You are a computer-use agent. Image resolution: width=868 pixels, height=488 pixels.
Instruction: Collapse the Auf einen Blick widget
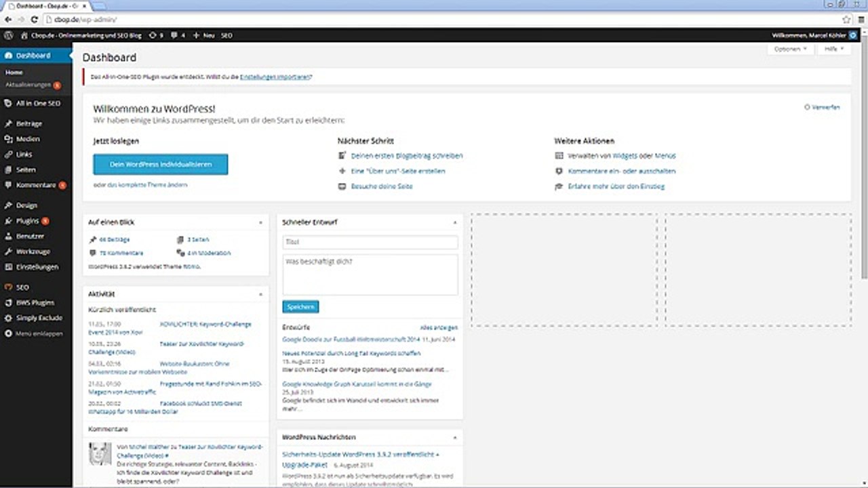(260, 222)
